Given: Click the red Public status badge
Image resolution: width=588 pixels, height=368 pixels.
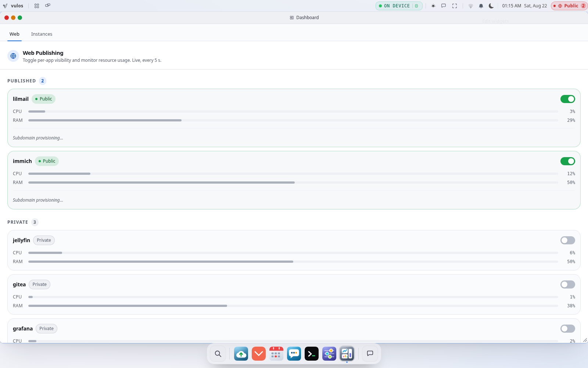Looking at the screenshot, I should 569,6.
